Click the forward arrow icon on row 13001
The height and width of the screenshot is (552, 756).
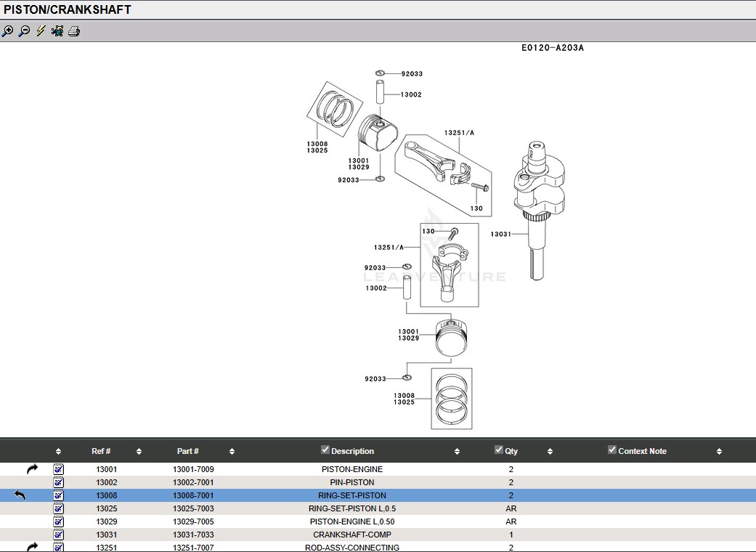pyautogui.click(x=32, y=469)
